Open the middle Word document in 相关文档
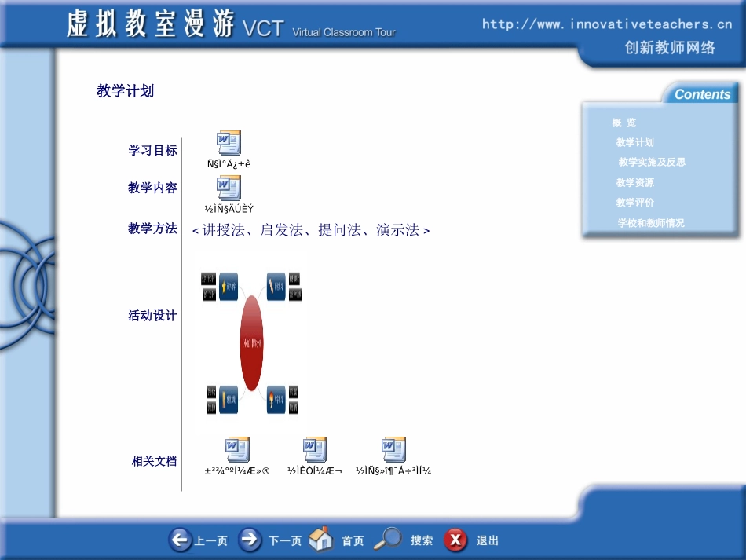Viewport: 746px width, 560px height. (x=315, y=449)
